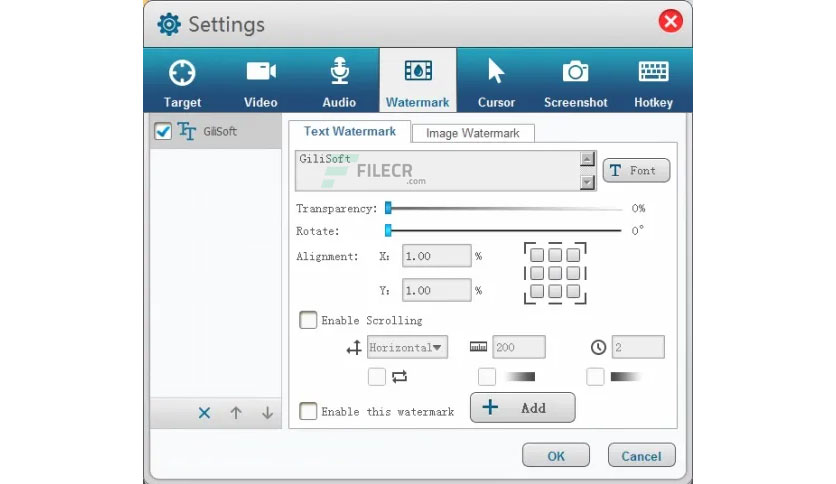The height and width of the screenshot is (484, 836).
Task: Open the Video settings tab
Action: tap(261, 80)
